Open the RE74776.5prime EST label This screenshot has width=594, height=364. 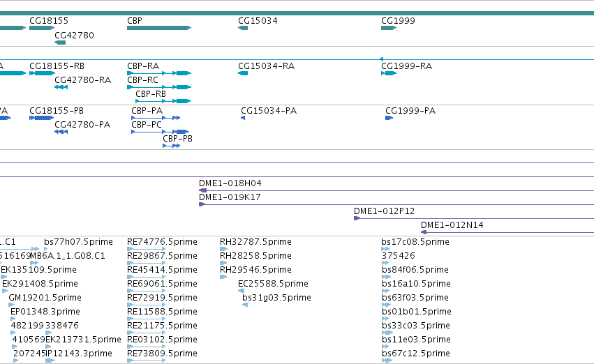tap(162, 242)
